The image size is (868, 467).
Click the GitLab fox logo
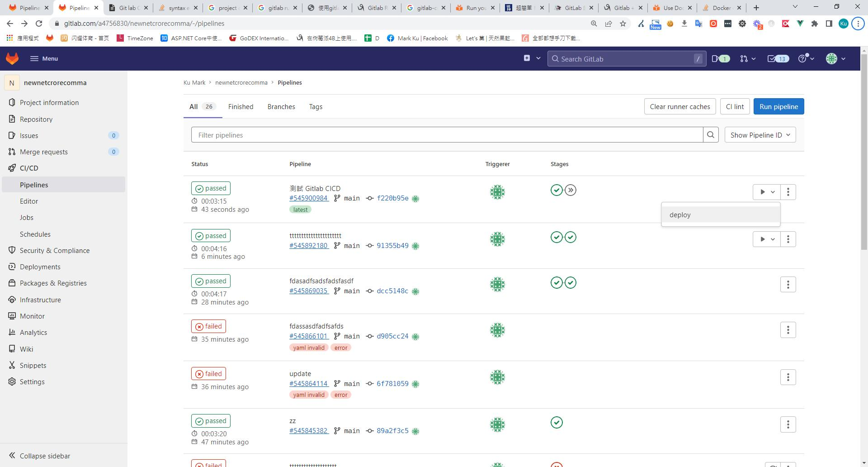(12, 58)
